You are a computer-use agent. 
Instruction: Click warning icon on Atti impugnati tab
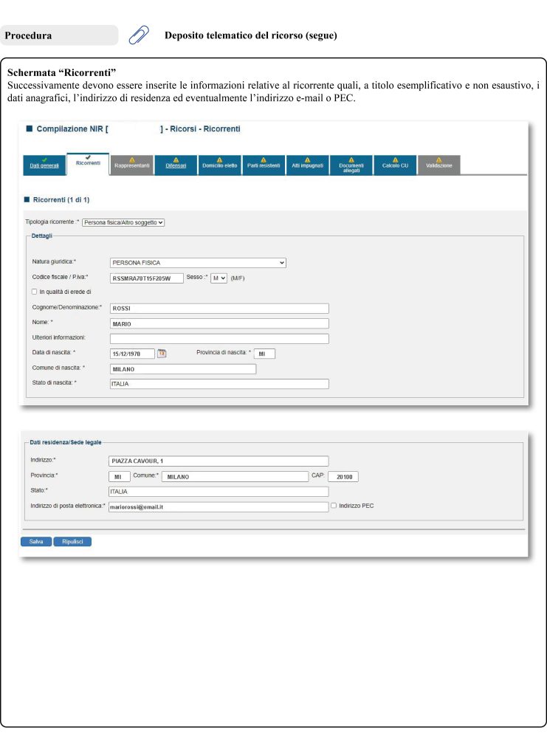(307, 159)
